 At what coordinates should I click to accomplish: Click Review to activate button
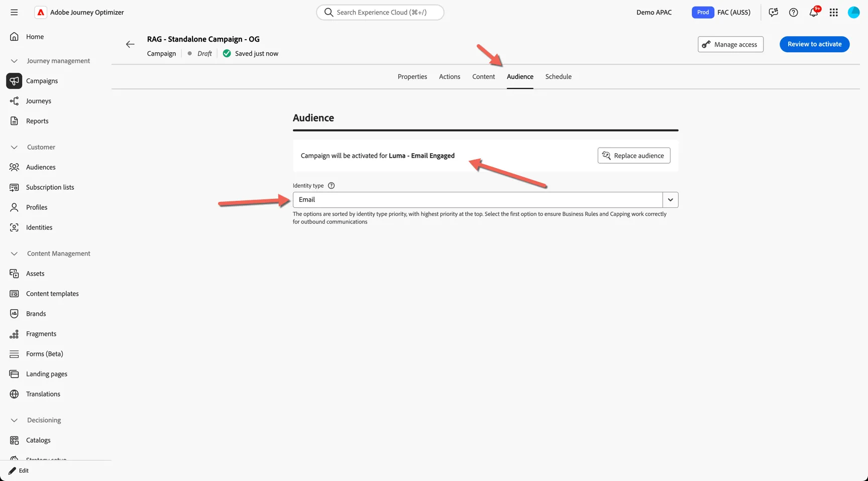(815, 44)
